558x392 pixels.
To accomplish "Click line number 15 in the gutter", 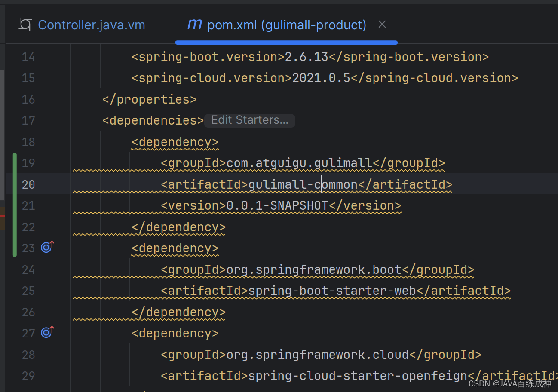I will point(28,78).
